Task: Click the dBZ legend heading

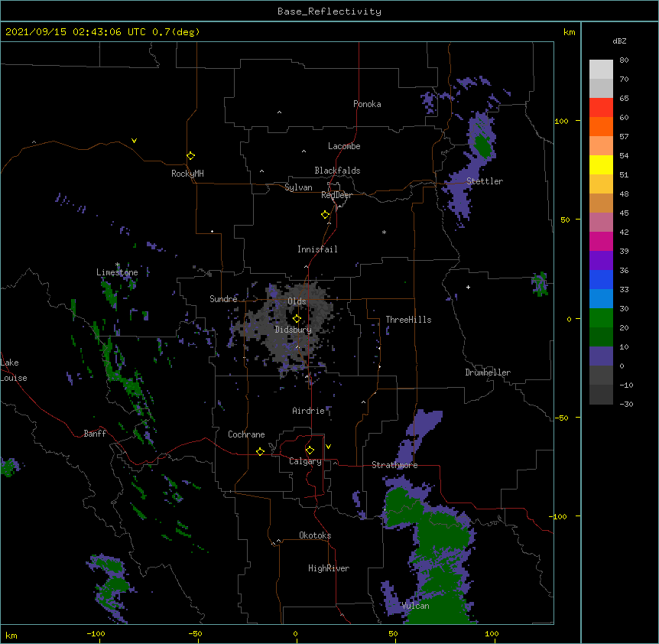Action: [619, 41]
